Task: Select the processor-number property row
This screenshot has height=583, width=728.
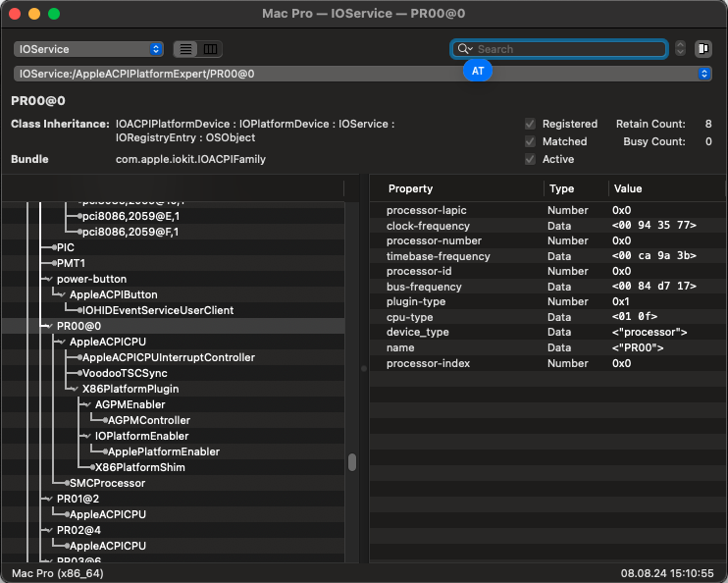Action: click(547, 240)
